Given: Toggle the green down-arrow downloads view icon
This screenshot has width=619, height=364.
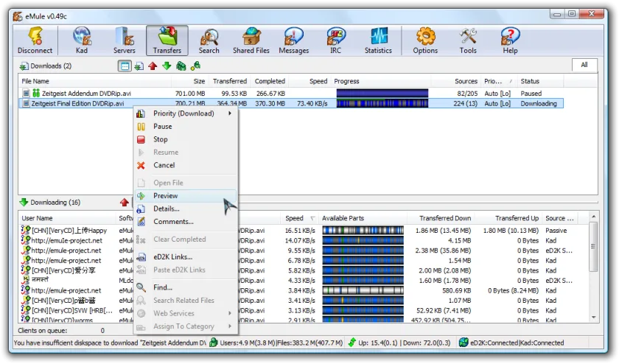Looking at the screenshot, I should (x=167, y=66).
